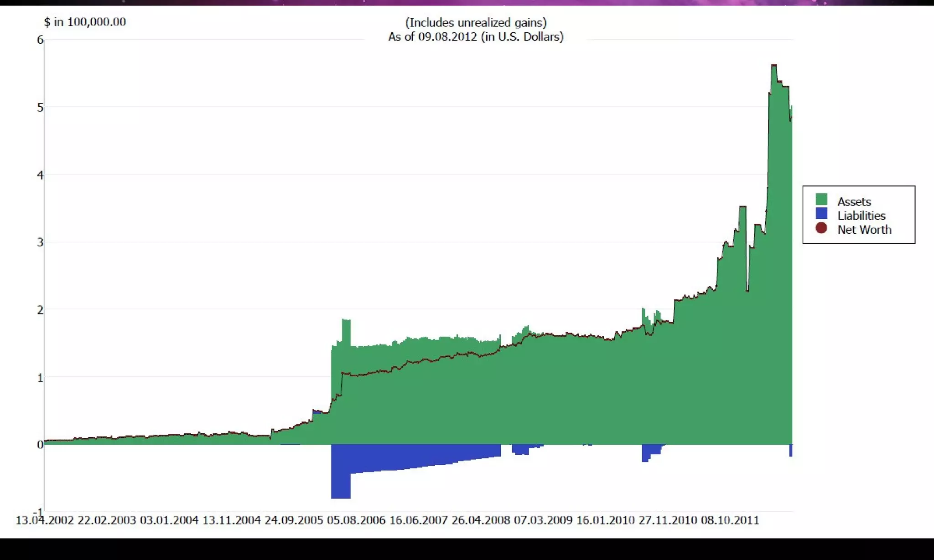Click the '(Includes unrealized gains)' chart title
Screen dimensions: 934x560
(x=476, y=23)
